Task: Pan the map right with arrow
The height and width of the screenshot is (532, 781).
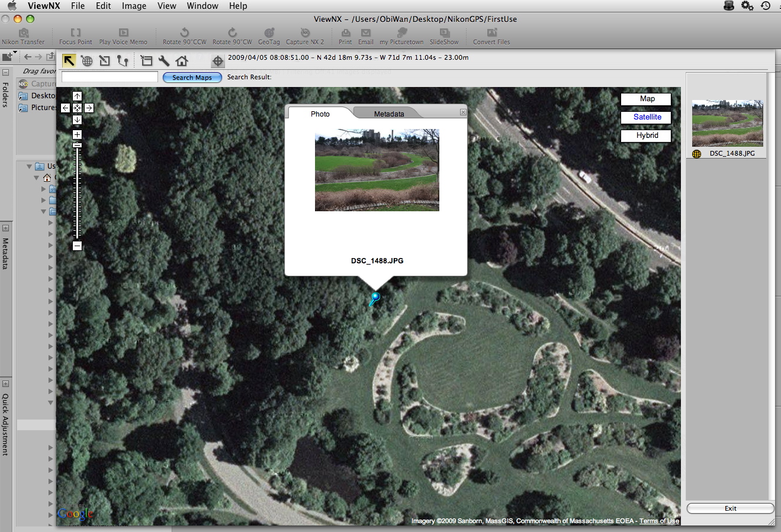Action: pos(89,108)
